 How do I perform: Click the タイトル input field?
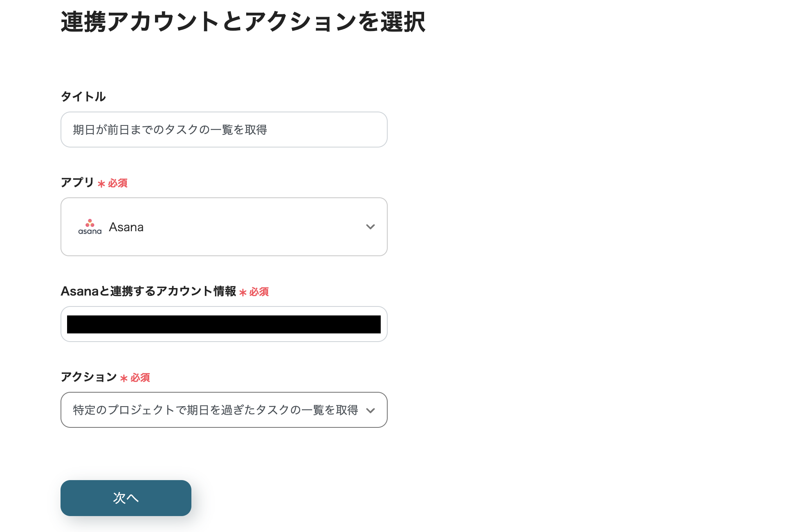pos(224,130)
